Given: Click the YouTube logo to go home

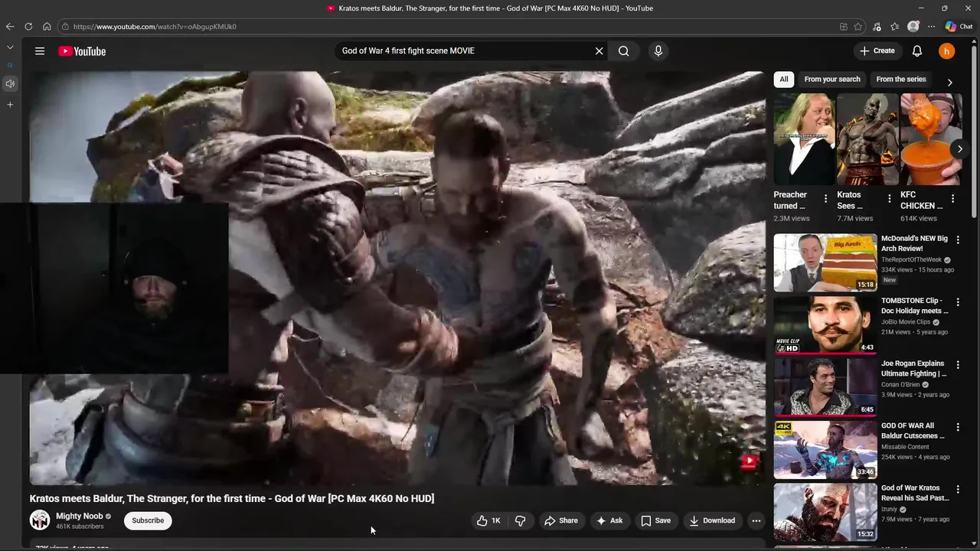Looking at the screenshot, I should coord(82,51).
